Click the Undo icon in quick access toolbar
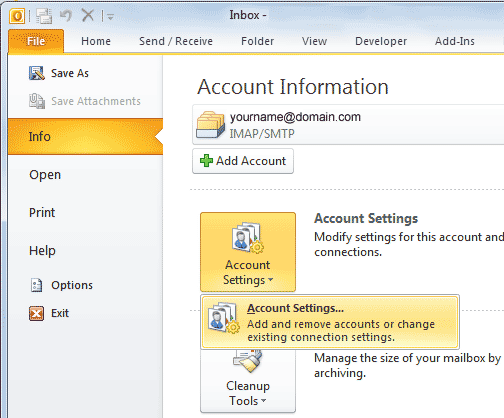 [x=66, y=15]
